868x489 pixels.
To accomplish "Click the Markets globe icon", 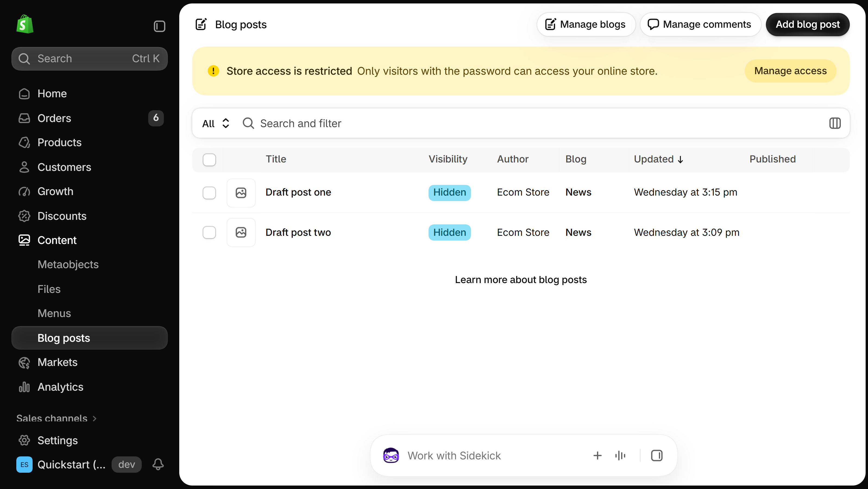I will pyautogui.click(x=24, y=363).
